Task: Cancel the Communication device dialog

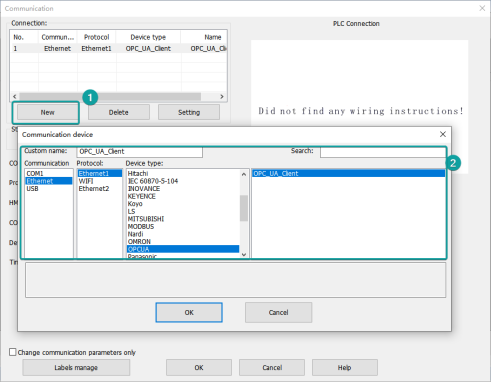Action: point(279,312)
